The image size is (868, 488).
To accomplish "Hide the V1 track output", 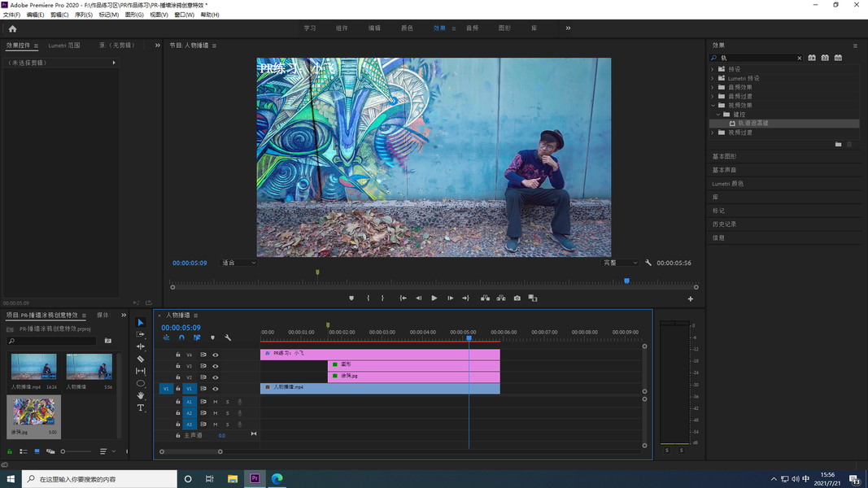I will [216, 389].
